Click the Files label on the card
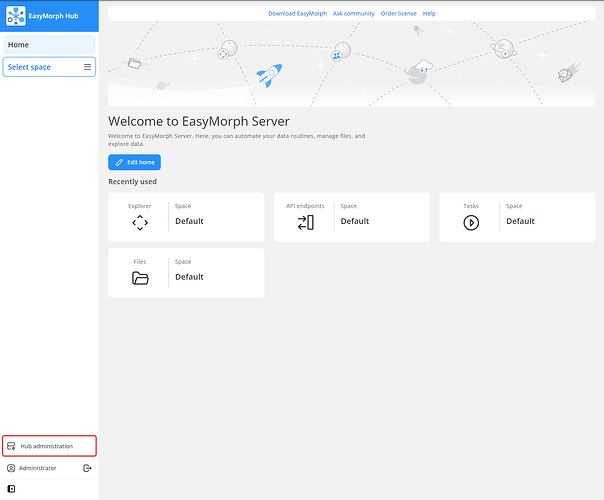The width and height of the screenshot is (604, 500). tap(140, 262)
